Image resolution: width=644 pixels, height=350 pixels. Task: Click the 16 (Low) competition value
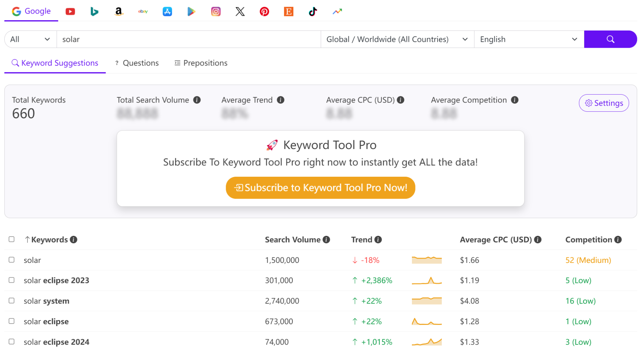pos(580,301)
